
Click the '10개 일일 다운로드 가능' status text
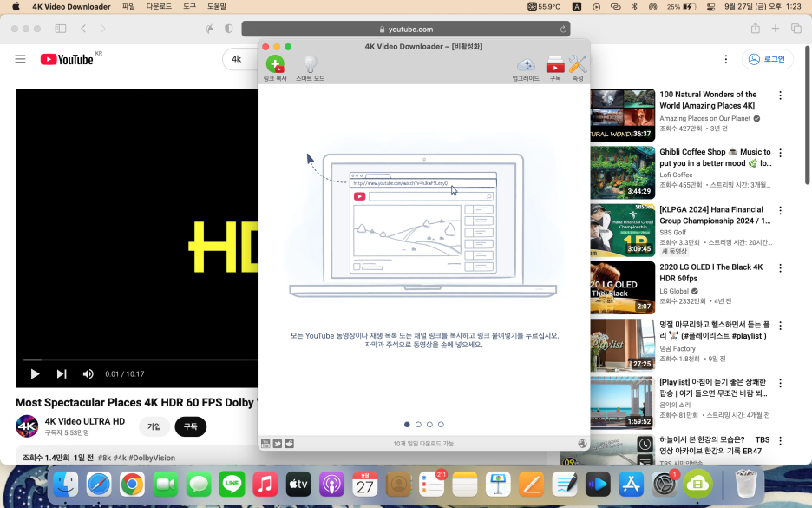(423, 443)
